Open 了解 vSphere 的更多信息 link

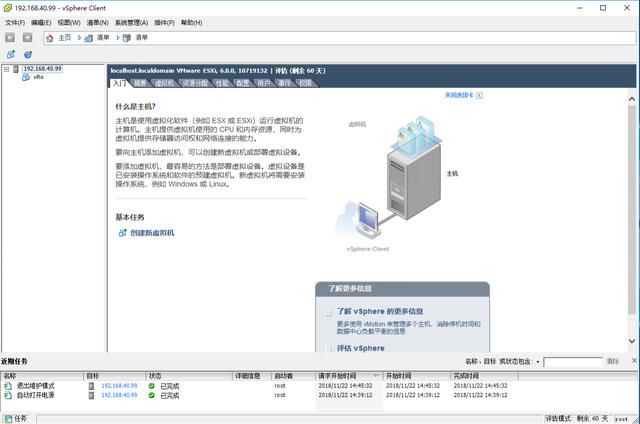coord(380,311)
